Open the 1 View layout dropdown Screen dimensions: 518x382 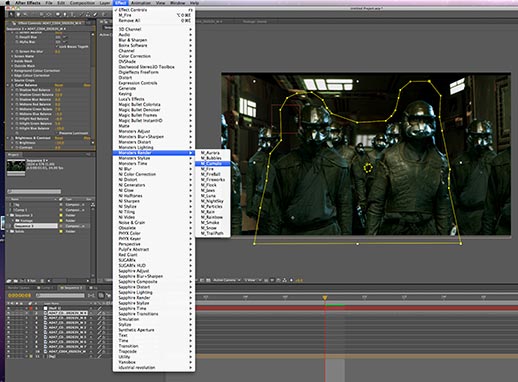pos(252,280)
